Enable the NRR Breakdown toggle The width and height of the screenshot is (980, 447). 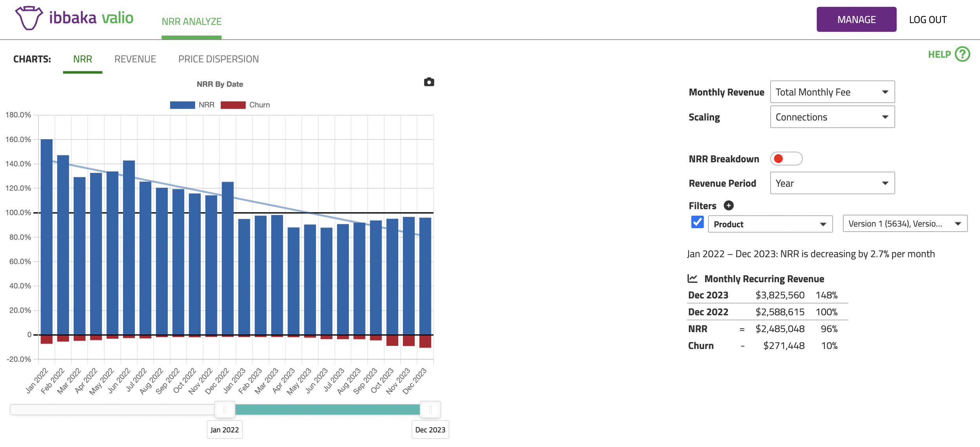point(786,159)
